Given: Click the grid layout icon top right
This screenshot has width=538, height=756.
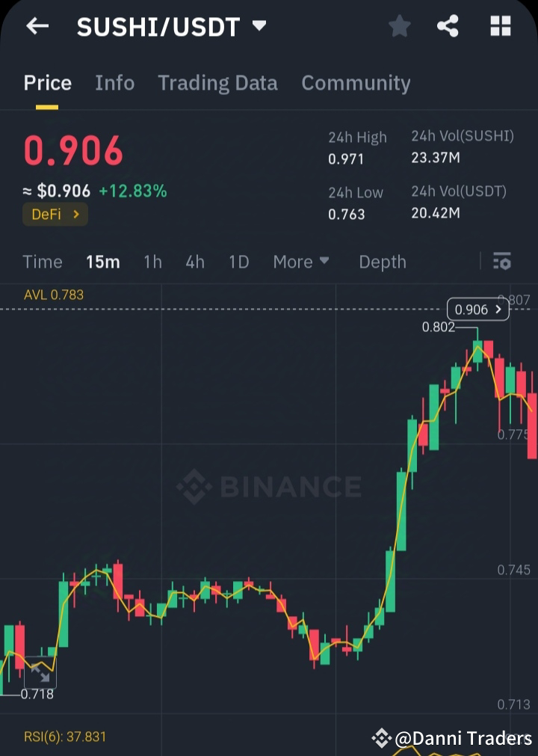Looking at the screenshot, I should [499, 25].
